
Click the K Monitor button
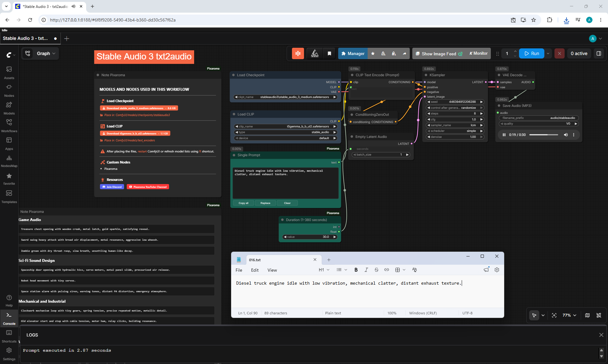(478, 53)
